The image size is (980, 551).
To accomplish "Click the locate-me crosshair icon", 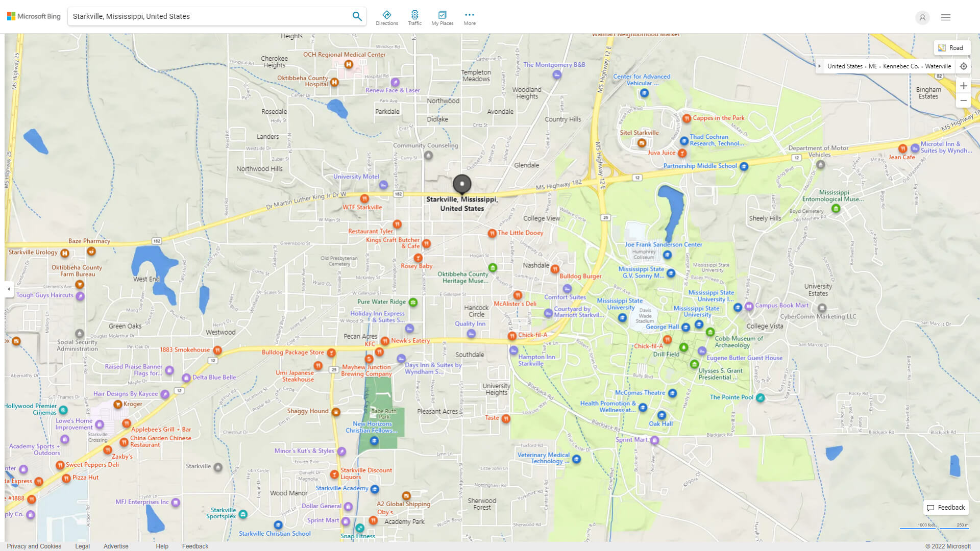I will [964, 66].
